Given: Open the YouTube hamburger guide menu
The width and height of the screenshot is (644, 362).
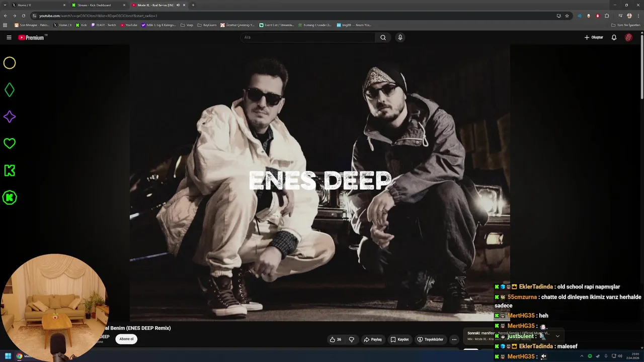Looking at the screenshot, I should click(9, 37).
